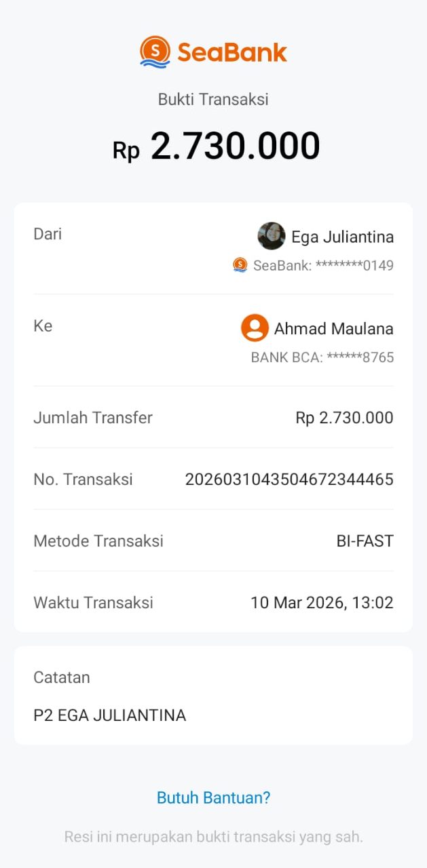Image resolution: width=427 pixels, height=868 pixels.
Task: Click the Jumlah Transfer amount value
Action: (344, 418)
